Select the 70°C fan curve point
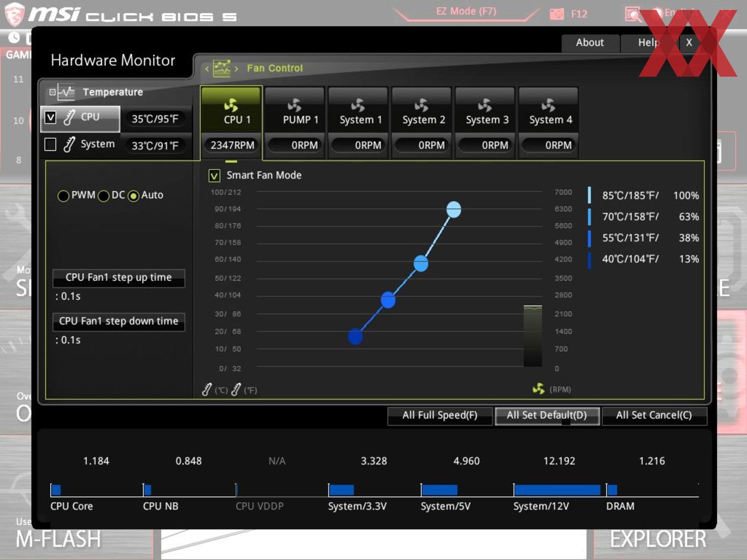747x560 pixels. pos(421,264)
